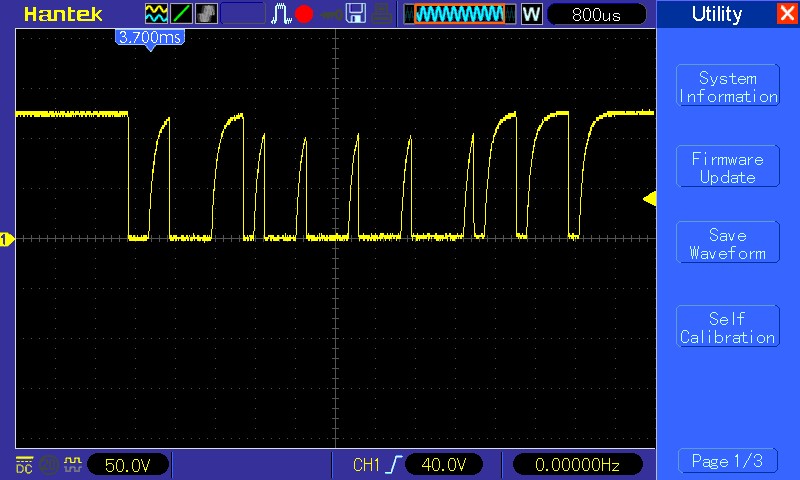Click the 3.700ms trigger position marker
800x480 pixels.
[150, 39]
